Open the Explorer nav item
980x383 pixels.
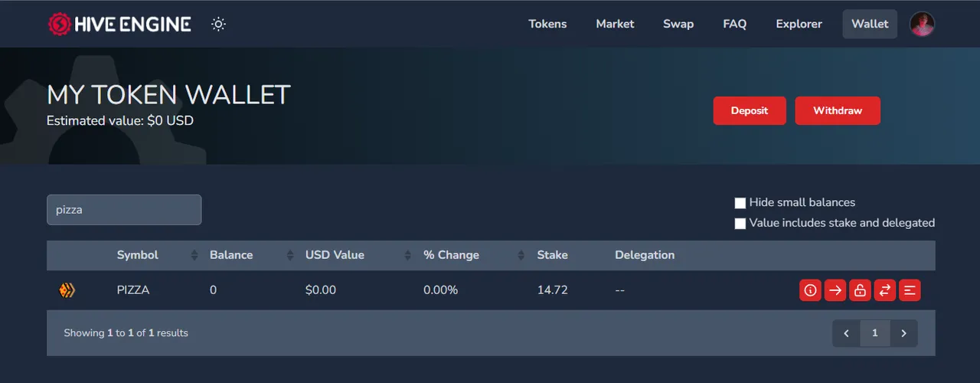click(x=799, y=24)
